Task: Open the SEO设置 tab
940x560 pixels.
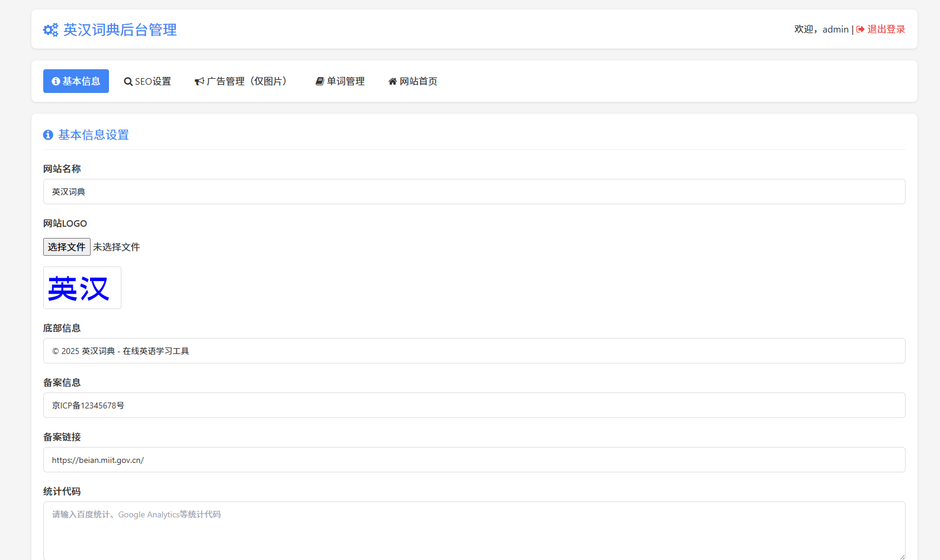Action: tap(147, 82)
